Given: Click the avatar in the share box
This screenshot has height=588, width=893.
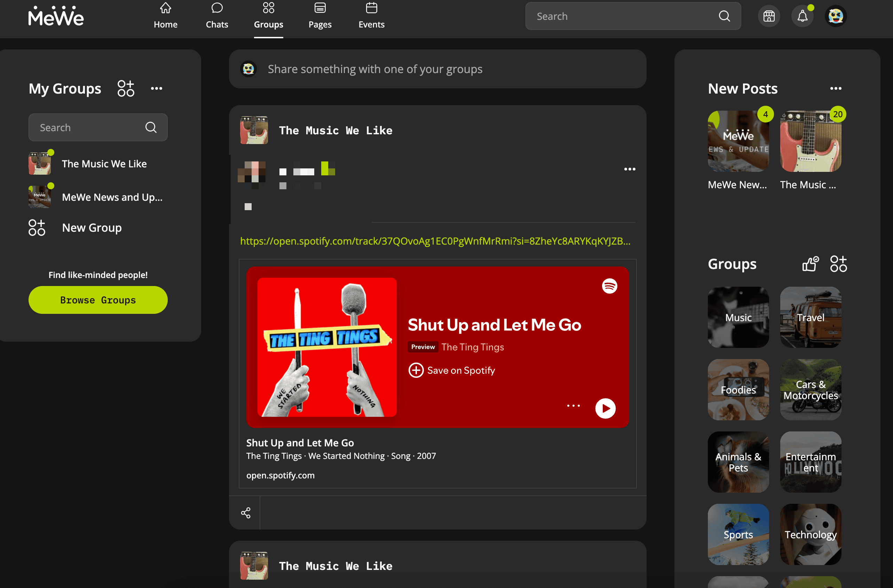Looking at the screenshot, I should [x=248, y=69].
